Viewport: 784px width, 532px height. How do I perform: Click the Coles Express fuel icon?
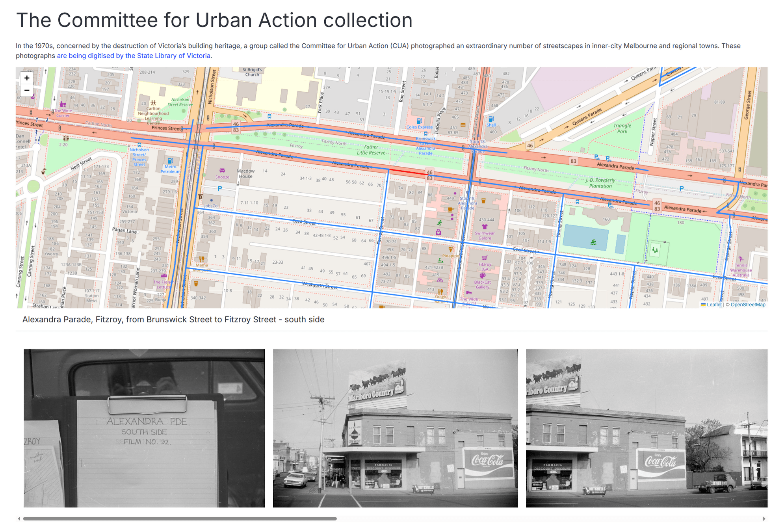(419, 121)
